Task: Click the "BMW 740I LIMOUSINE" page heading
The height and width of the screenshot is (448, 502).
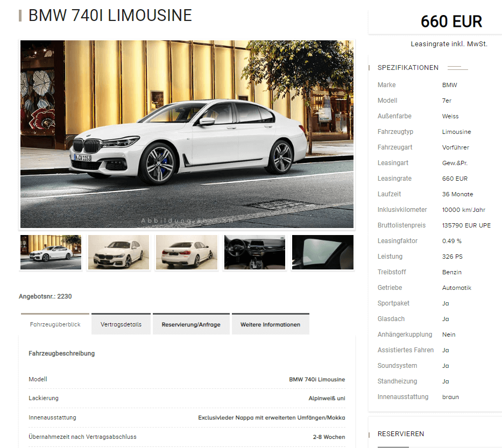Action: 110,16
